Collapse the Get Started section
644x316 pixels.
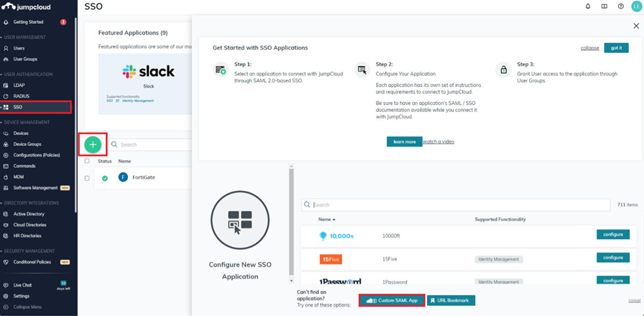click(589, 47)
